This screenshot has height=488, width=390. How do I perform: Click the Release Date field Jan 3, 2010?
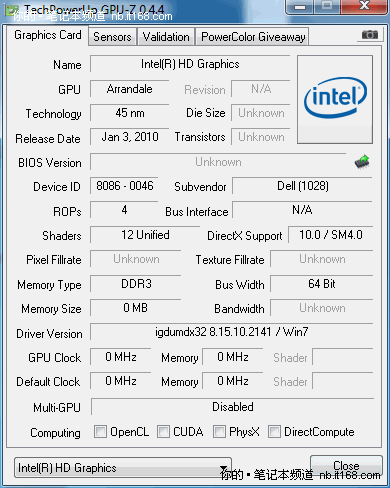click(x=130, y=137)
